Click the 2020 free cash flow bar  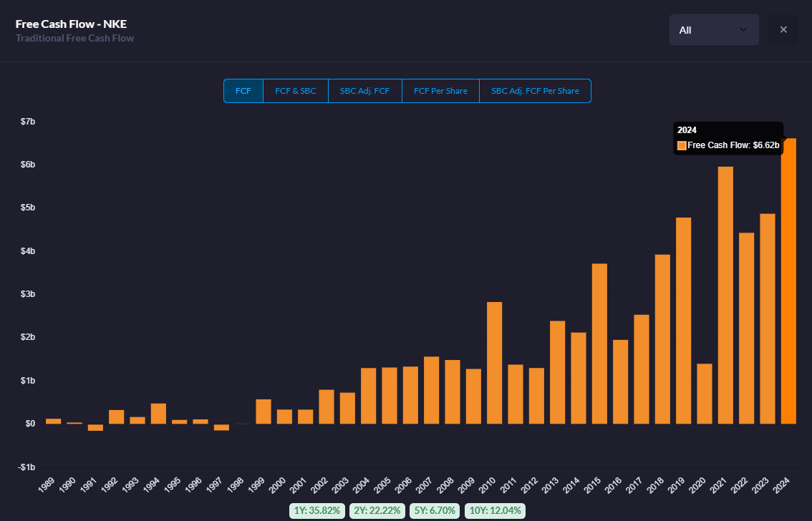tap(705, 394)
